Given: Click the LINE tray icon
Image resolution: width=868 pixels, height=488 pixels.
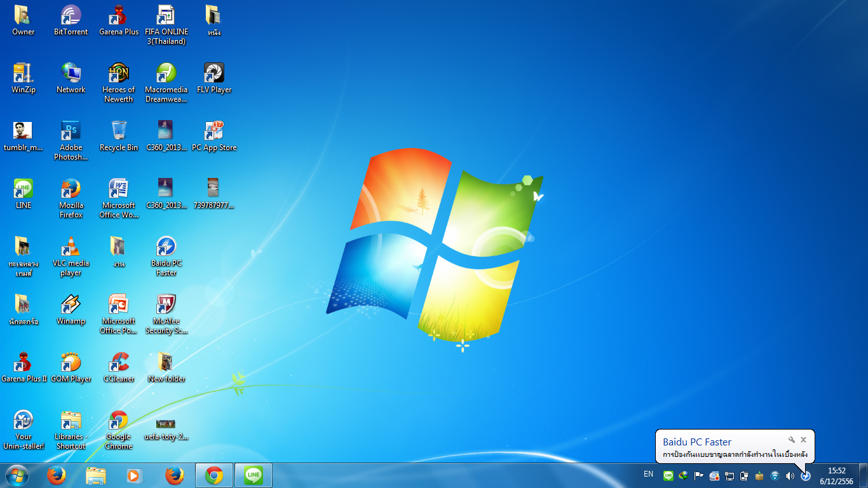Looking at the screenshot, I should (x=668, y=475).
